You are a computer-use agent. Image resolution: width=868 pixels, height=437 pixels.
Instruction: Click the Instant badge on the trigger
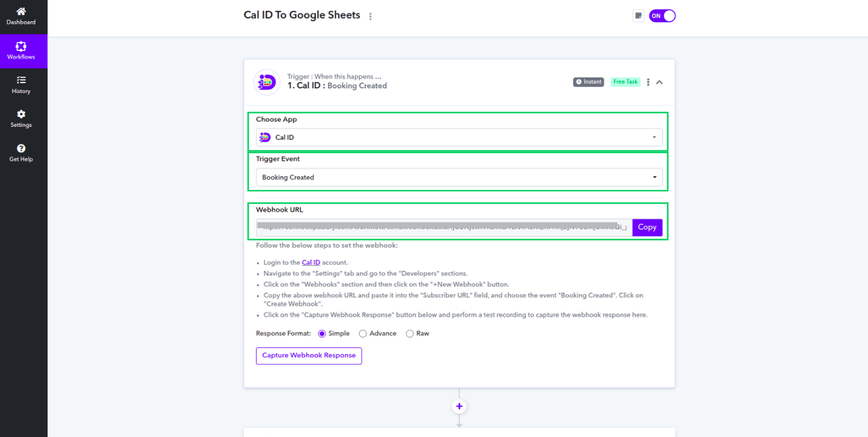588,82
